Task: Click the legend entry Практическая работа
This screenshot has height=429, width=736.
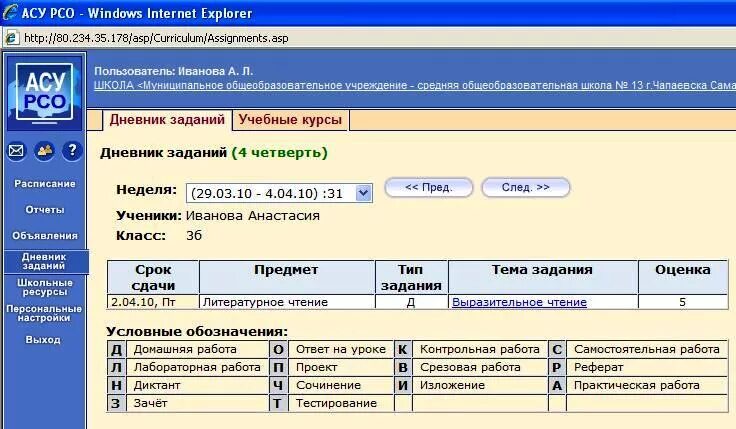Action: coord(636,385)
